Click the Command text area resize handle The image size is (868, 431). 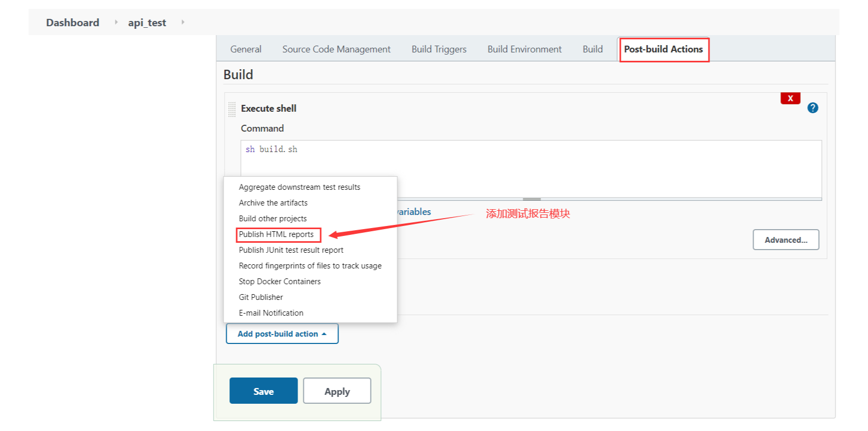(531, 199)
